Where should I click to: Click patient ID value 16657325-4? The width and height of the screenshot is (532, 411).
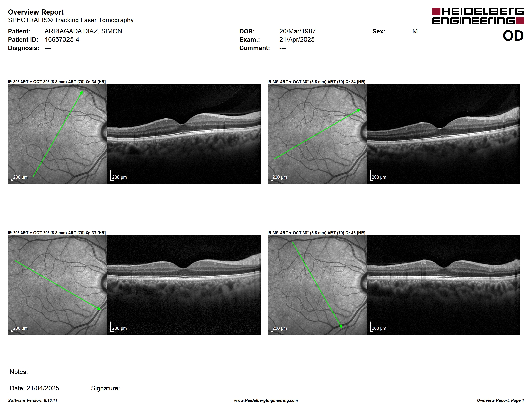pyautogui.click(x=62, y=39)
